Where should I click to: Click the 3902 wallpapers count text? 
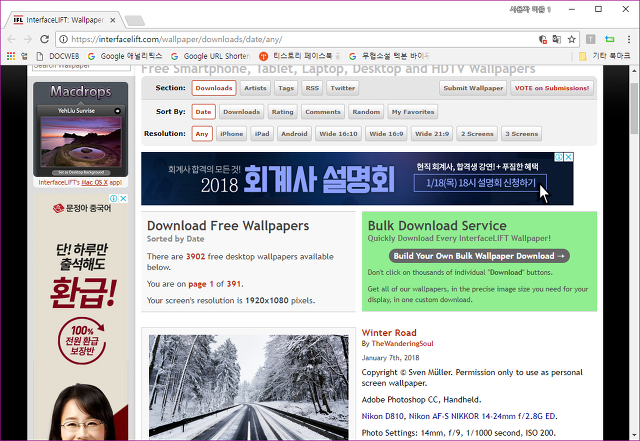coord(196,257)
